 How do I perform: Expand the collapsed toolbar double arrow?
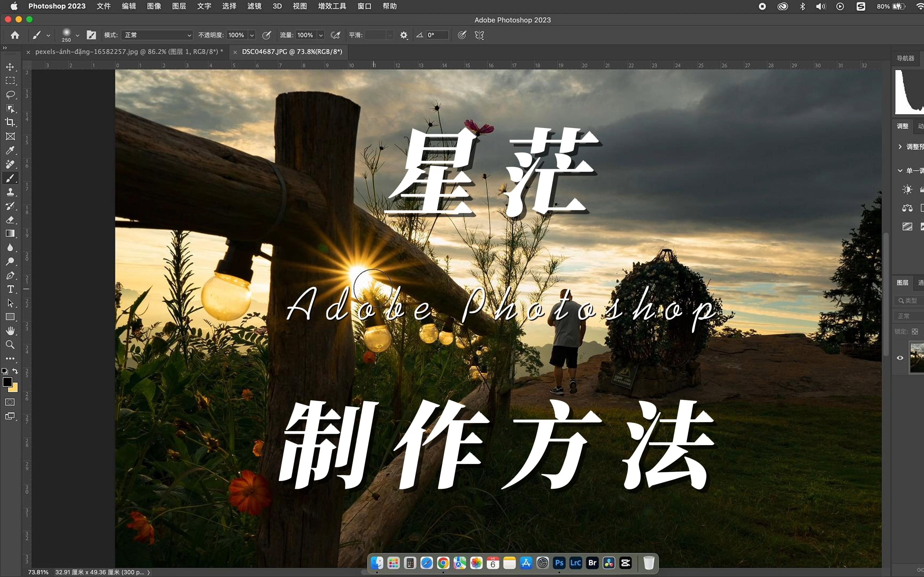[5, 48]
